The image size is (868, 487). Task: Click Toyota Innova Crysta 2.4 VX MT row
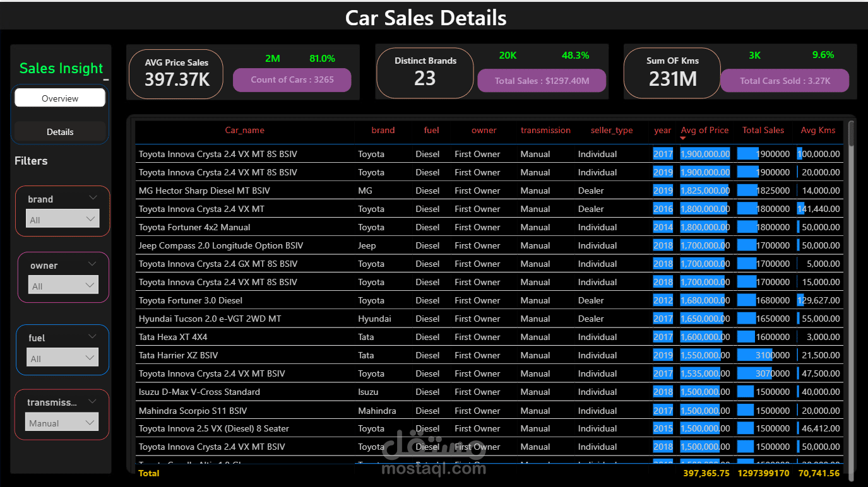[489, 208]
